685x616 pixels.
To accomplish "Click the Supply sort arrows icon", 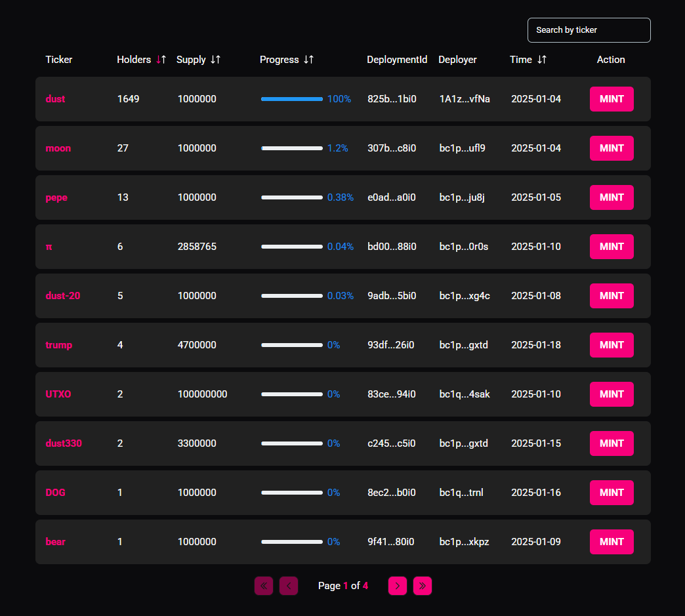I will click(215, 60).
